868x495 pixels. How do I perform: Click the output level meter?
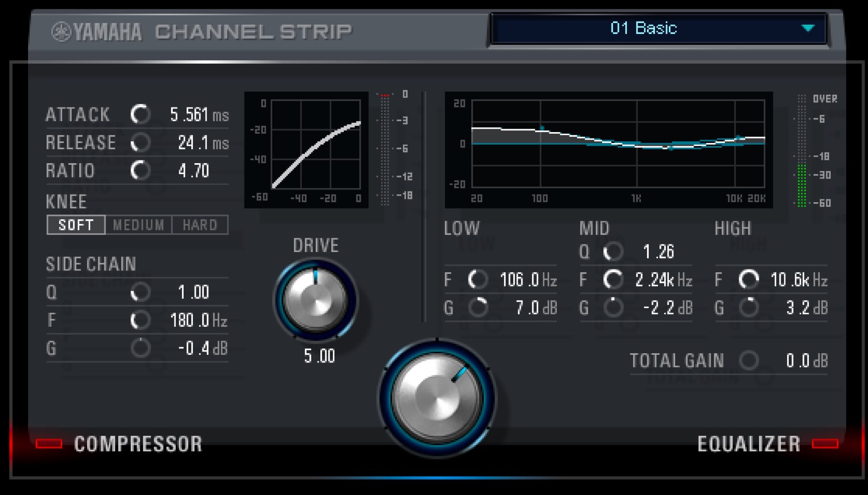pyautogui.click(x=802, y=150)
